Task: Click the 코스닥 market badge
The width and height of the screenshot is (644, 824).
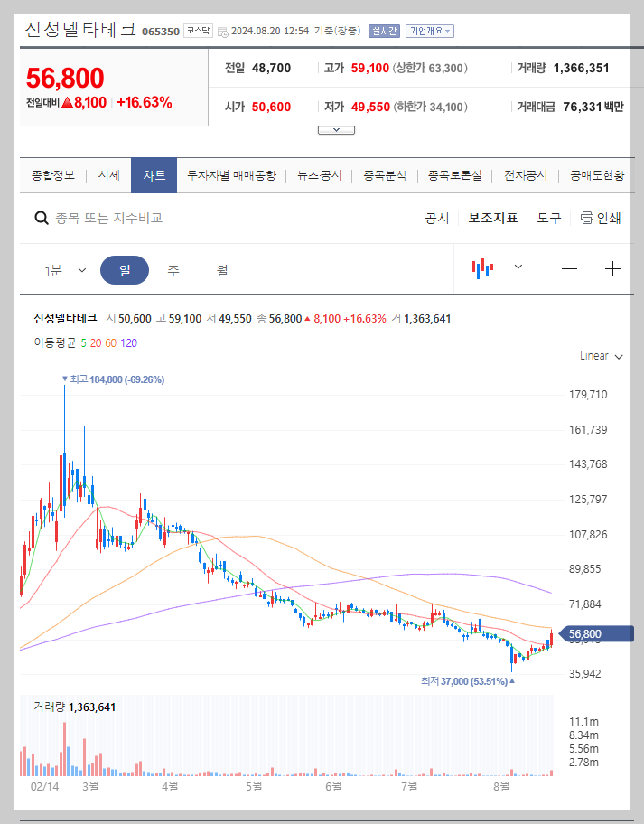Action: coord(198,31)
